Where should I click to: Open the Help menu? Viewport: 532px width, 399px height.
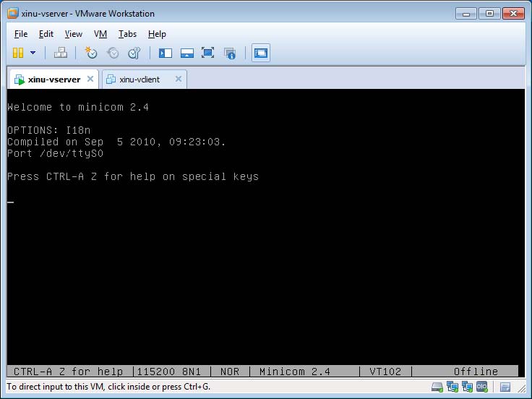[157, 34]
